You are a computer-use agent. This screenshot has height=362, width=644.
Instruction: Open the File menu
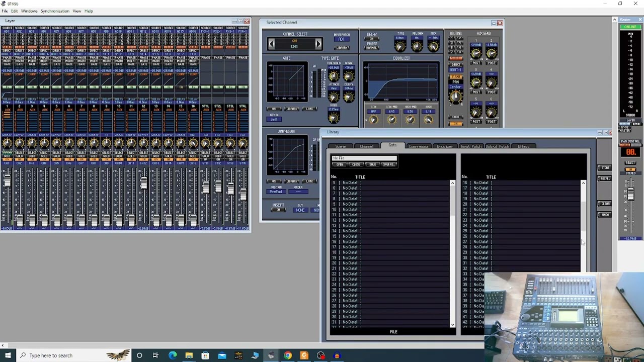(x=5, y=11)
